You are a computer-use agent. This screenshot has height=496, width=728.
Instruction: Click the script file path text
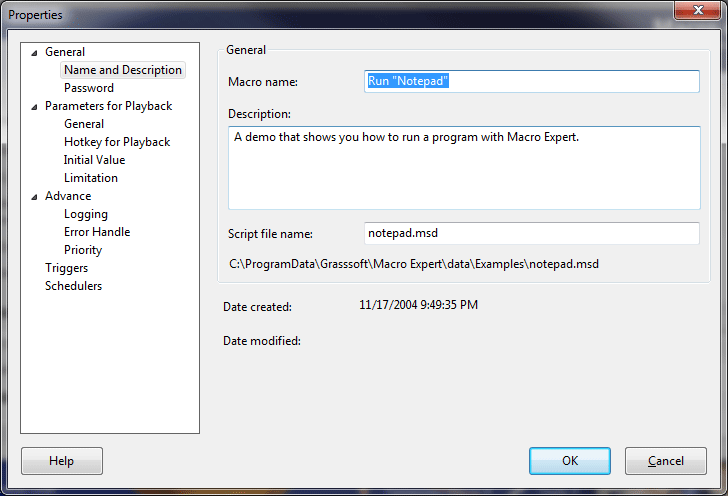[x=414, y=264]
